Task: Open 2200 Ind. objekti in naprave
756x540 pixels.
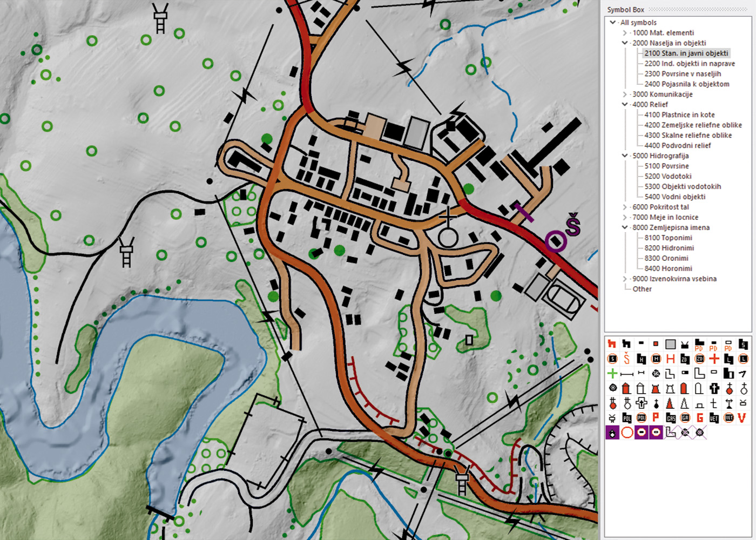Action: point(689,64)
